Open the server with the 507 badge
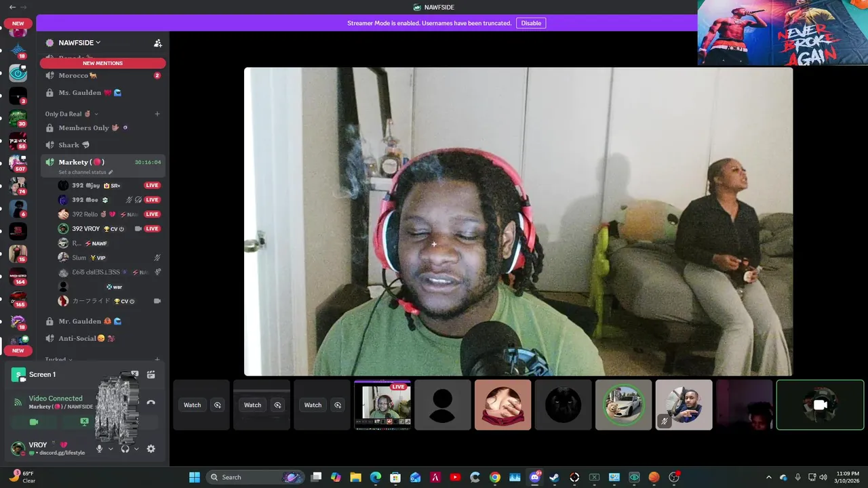Screen dimensions: 868x488 tap(18, 163)
